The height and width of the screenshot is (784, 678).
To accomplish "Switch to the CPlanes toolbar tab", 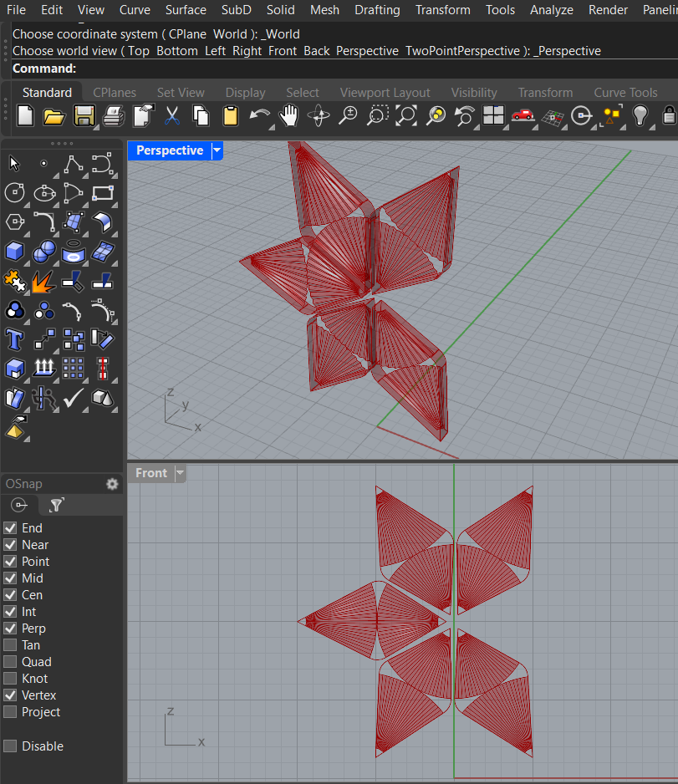I will click(x=115, y=93).
